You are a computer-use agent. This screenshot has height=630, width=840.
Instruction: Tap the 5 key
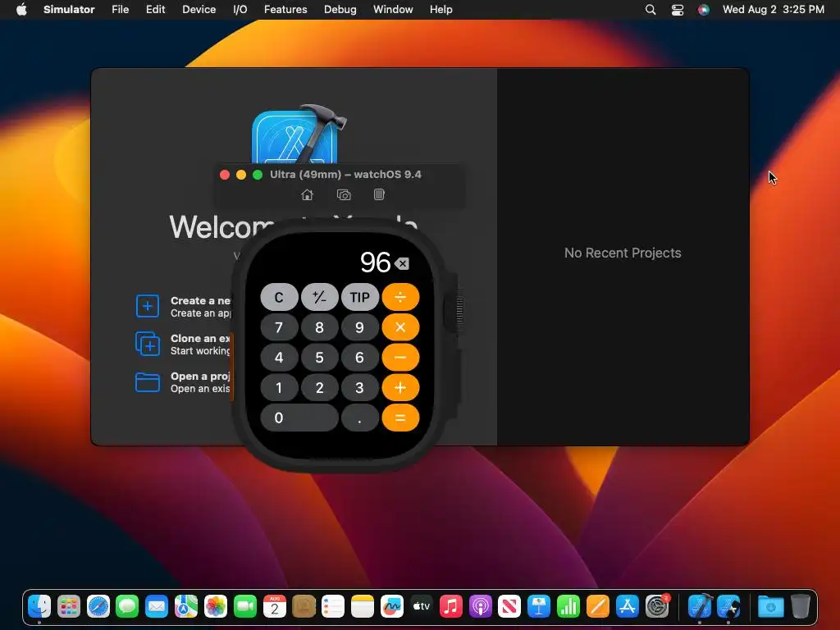pos(320,358)
